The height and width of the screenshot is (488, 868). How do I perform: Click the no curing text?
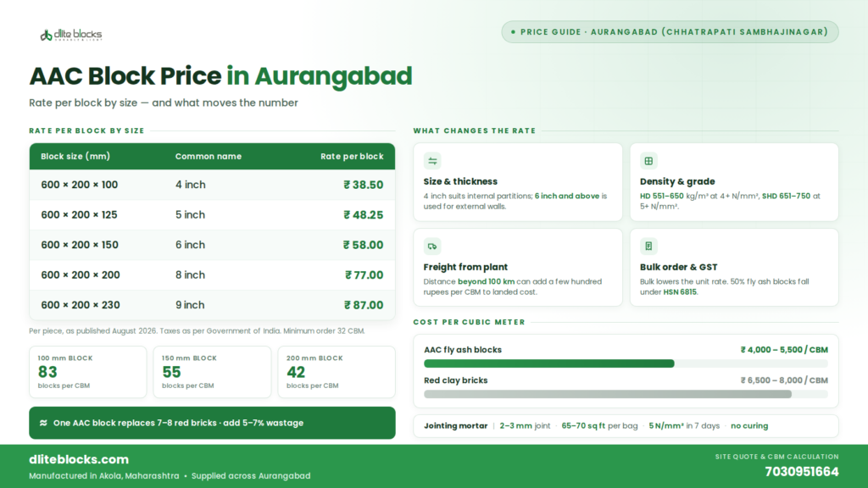coord(749,425)
